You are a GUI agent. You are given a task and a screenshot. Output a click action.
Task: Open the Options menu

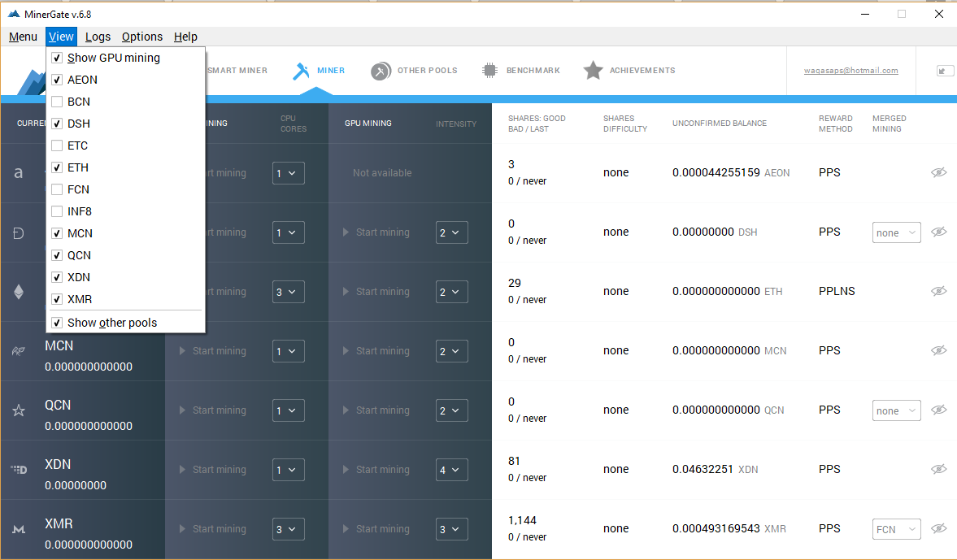coord(142,37)
